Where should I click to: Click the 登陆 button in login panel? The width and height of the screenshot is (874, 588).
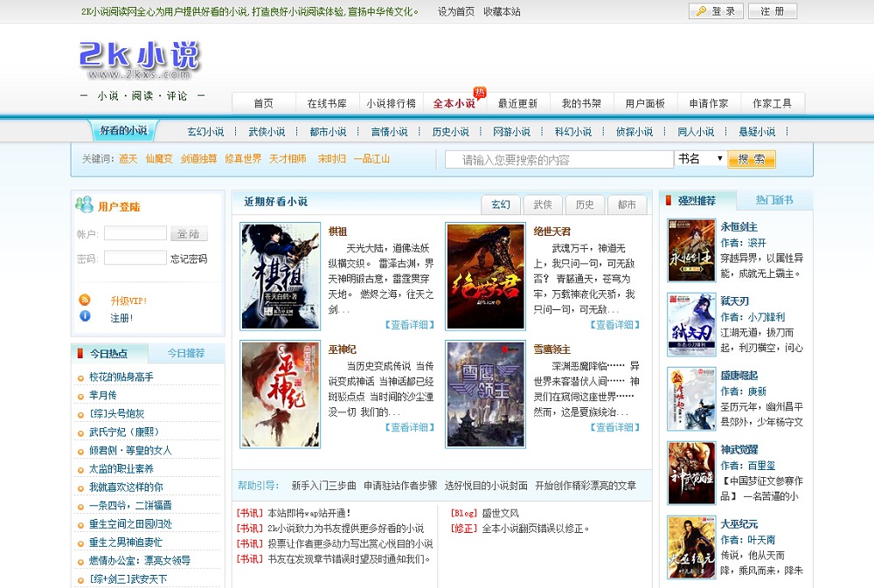coord(189,233)
